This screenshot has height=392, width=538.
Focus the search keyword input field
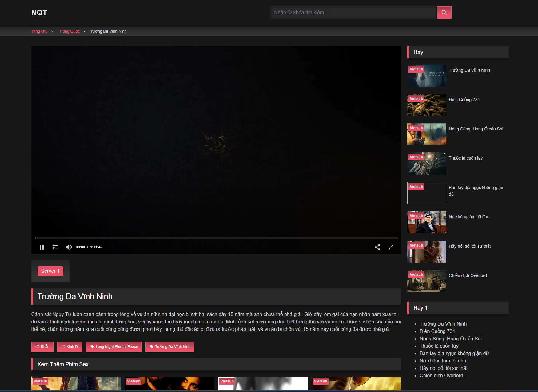point(353,13)
